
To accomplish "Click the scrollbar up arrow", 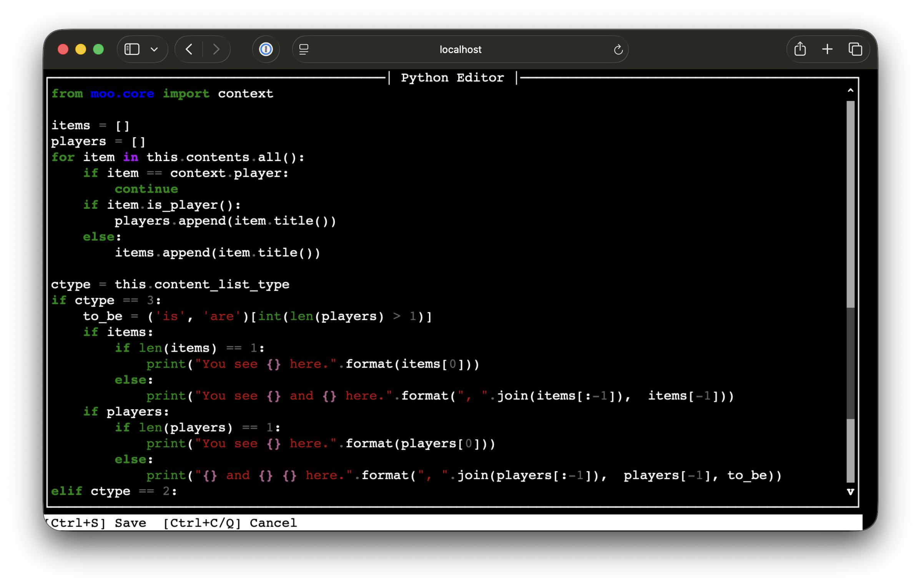I will click(x=851, y=90).
